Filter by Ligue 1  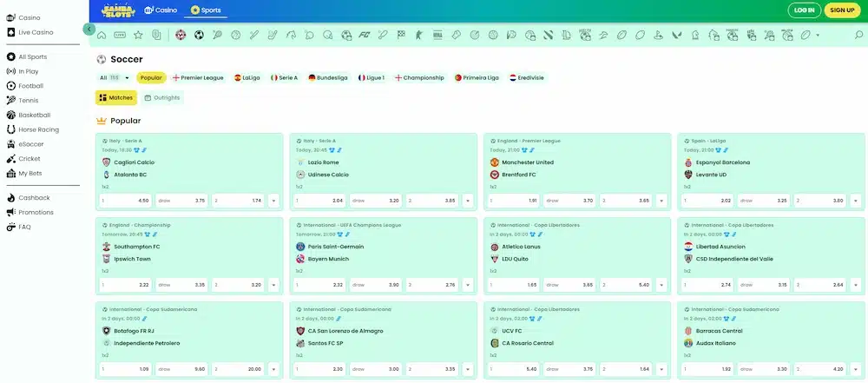[372, 77]
